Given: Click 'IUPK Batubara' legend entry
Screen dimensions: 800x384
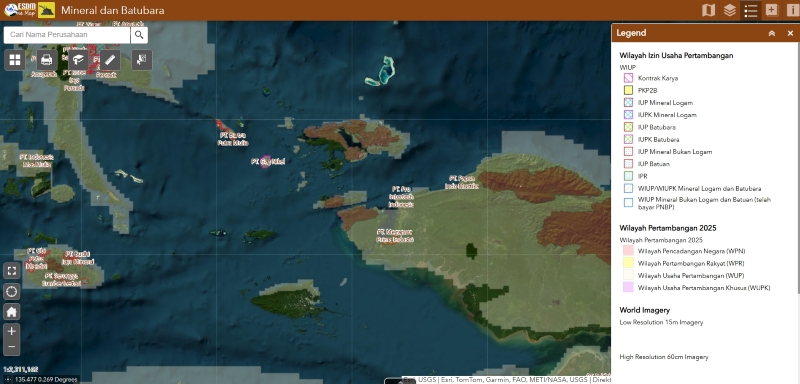Looking at the screenshot, I should coord(658,139).
